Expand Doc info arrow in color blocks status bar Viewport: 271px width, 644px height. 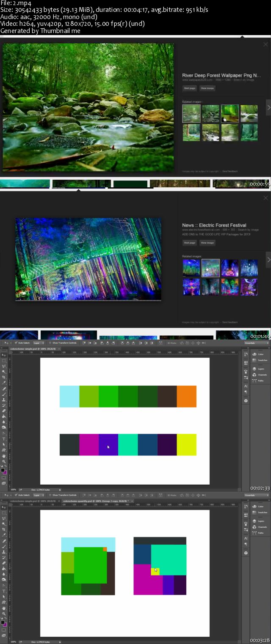coord(60,641)
